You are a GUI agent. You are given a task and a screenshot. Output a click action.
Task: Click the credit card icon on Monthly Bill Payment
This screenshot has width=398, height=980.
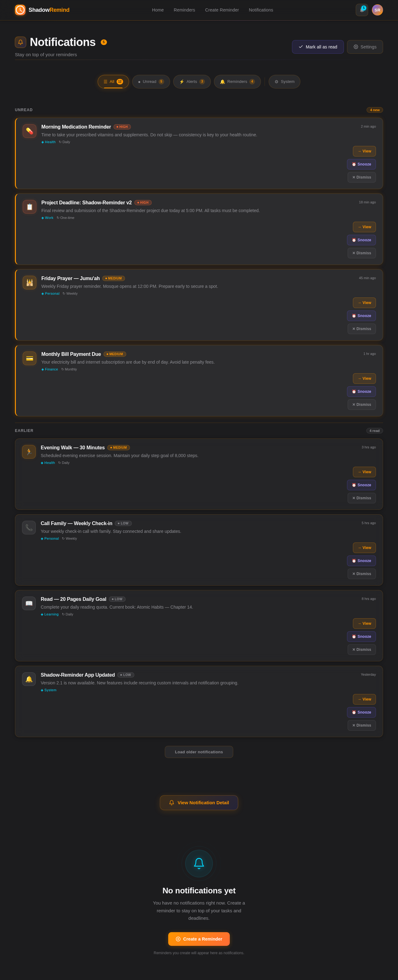point(29,358)
